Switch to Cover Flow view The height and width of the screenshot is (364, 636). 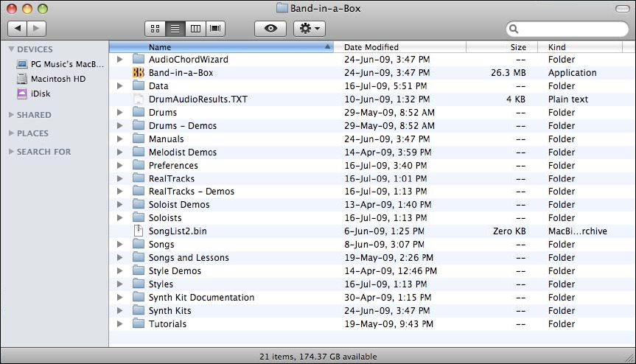215,29
